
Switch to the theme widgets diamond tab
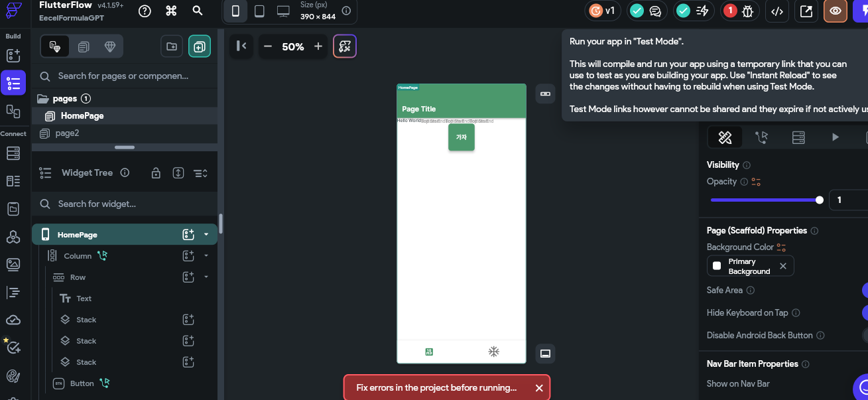pyautogui.click(x=110, y=46)
